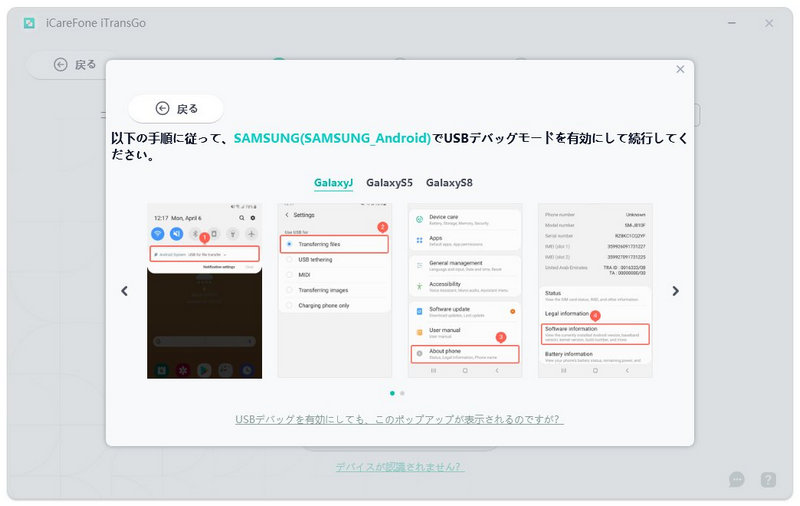Minimize the iCareFone iTransGo window

pyautogui.click(x=732, y=23)
